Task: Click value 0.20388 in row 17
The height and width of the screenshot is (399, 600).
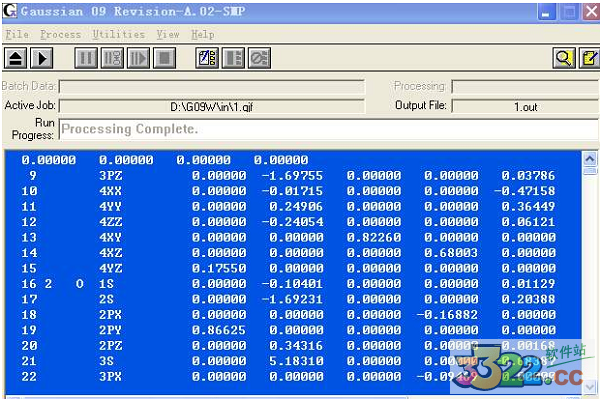Action: [x=528, y=299]
